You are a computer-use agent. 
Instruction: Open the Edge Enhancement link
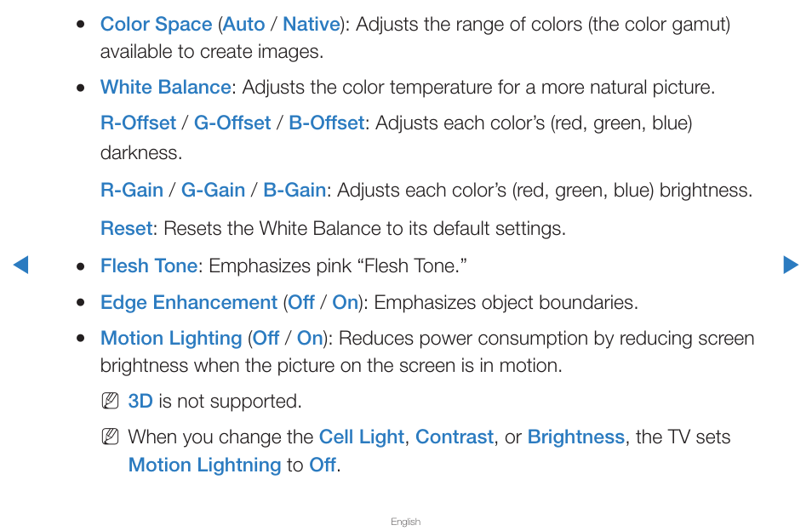pos(188,302)
